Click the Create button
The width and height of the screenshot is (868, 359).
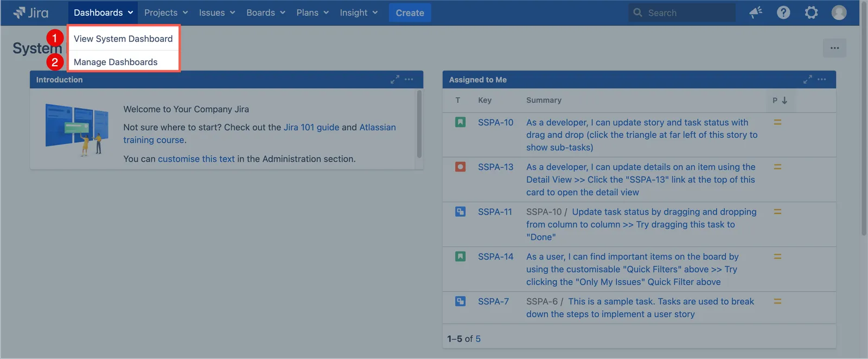point(410,12)
